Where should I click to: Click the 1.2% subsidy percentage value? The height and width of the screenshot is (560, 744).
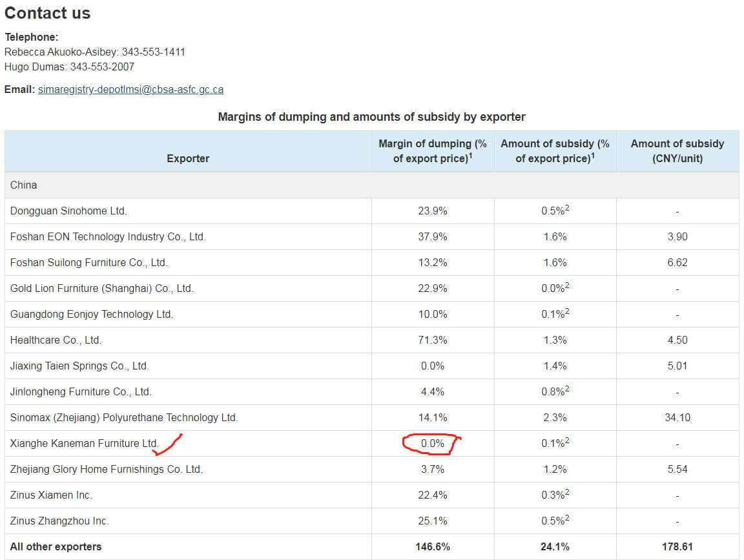coord(555,469)
